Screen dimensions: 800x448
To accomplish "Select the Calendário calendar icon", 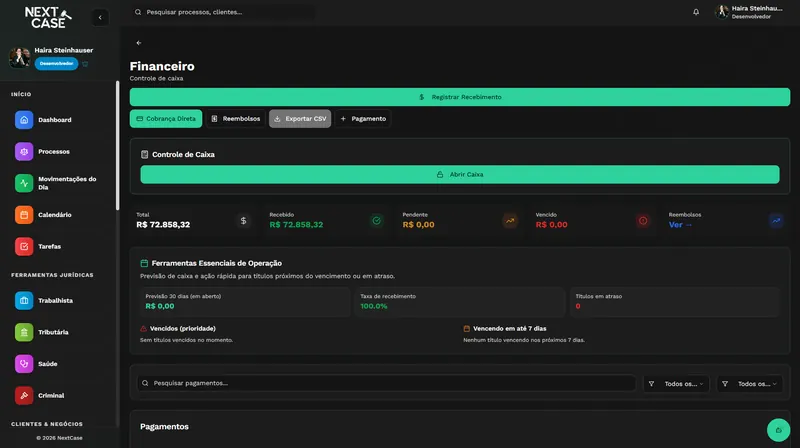I will [24, 215].
